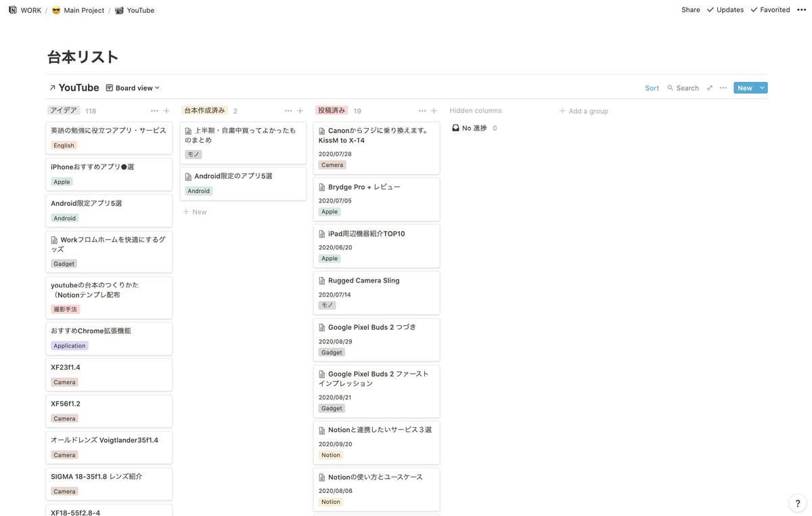Go to Main Project in the breadcrumb

(x=84, y=10)
